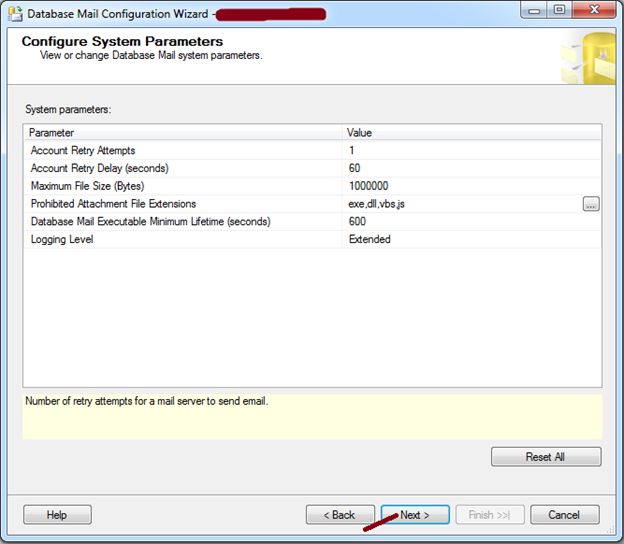Viewport: 624px width, 544px height.
Task: Edit the Account Retry Attempts value 1
Action: [x=472, y=150]
